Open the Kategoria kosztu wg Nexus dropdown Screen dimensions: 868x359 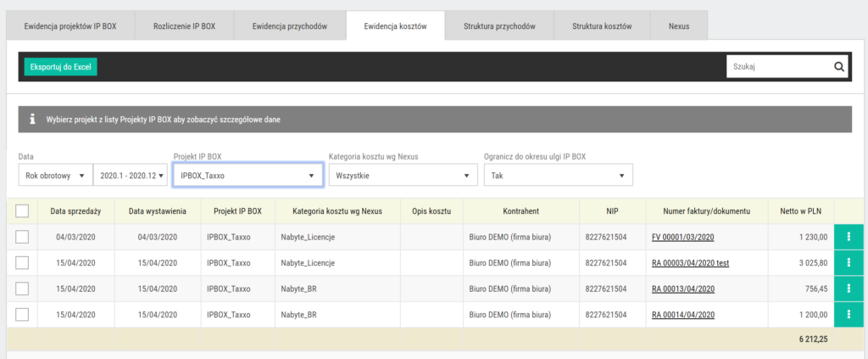click(403, 175)
